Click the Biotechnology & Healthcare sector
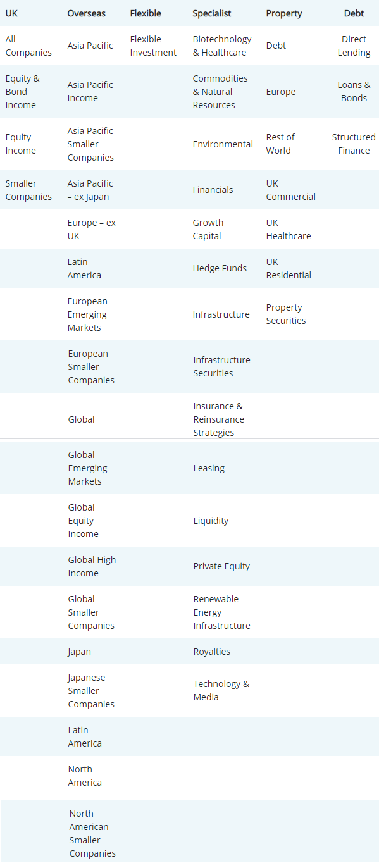This screenshot has height=868, width=379. tap(221, 46)
